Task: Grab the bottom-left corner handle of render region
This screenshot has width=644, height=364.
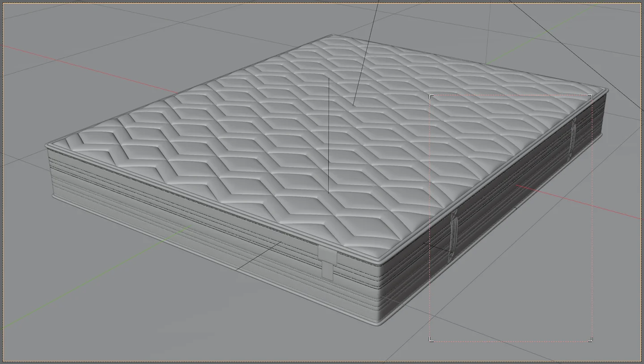Action: [x=431, y=340]
